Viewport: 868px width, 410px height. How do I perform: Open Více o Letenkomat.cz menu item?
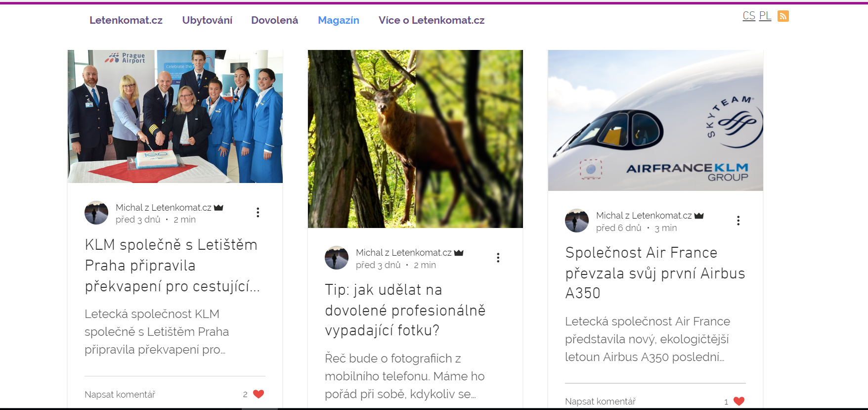click(432, 20)
